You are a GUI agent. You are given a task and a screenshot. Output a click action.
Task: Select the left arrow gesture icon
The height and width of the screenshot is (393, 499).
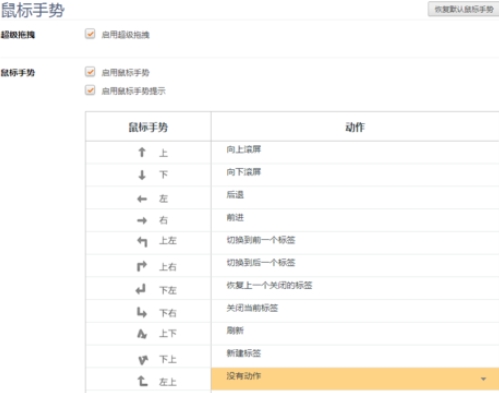pos(142,199)
